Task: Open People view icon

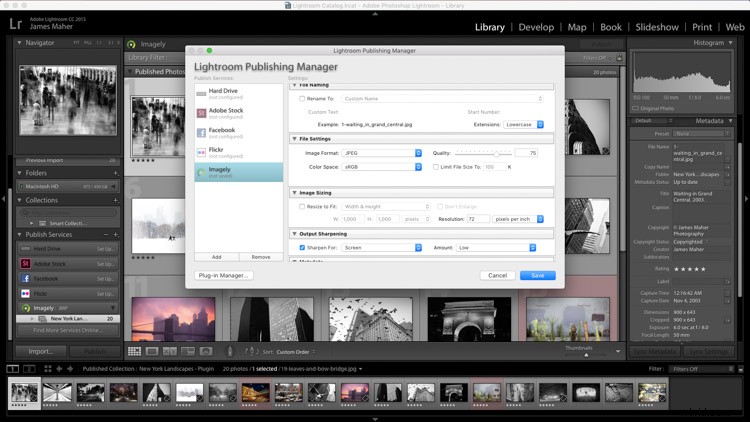Action: click(206, 352)
